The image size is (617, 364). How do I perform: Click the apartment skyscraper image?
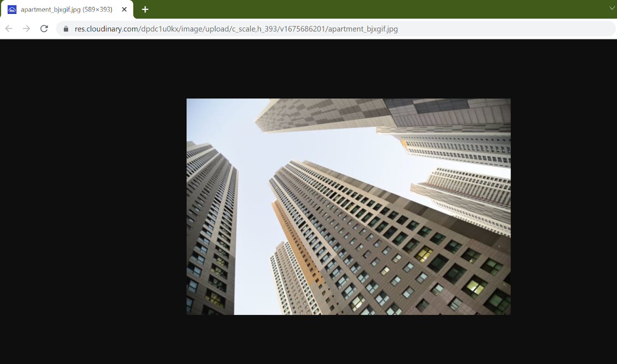click(349, 207)
